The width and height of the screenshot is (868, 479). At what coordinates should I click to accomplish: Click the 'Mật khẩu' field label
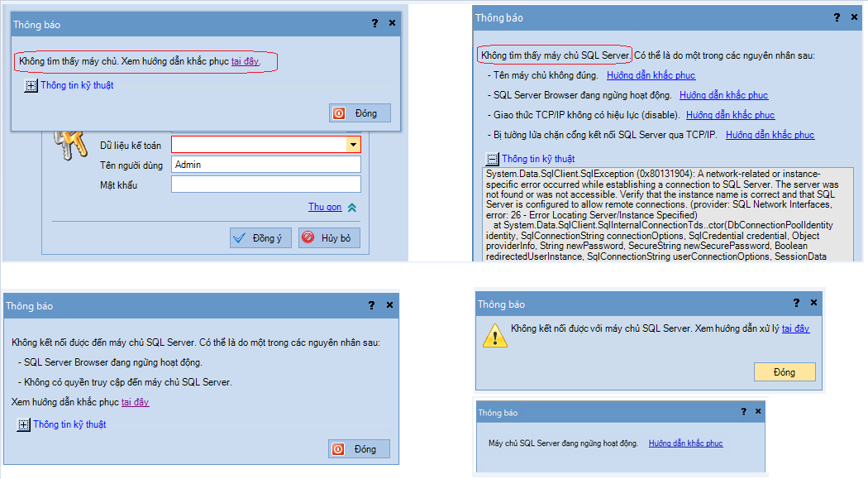(x=118, y=185)
